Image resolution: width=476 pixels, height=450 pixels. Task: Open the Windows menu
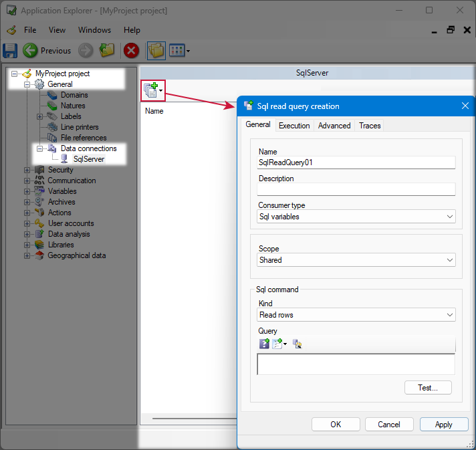tap(94, 30)
